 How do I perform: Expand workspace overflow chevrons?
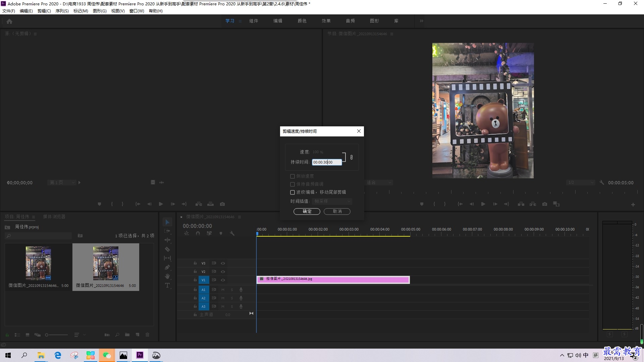tap(421, 21)
